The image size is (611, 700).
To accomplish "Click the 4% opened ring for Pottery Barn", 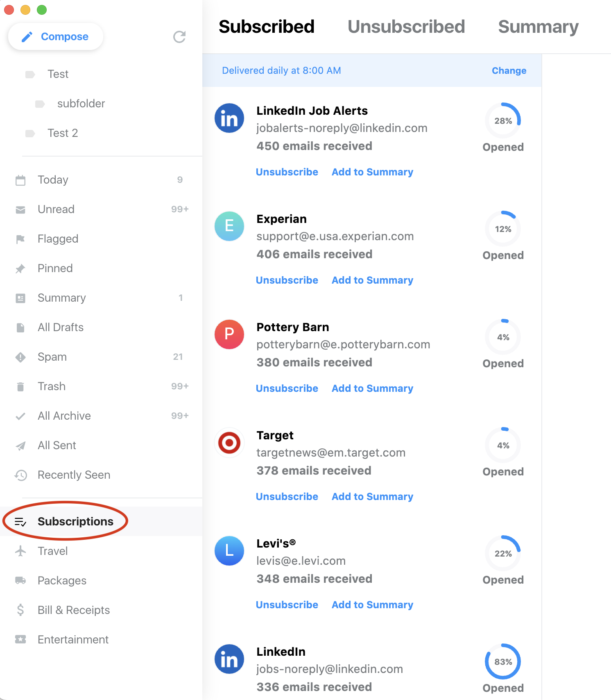I will [503, 337].
